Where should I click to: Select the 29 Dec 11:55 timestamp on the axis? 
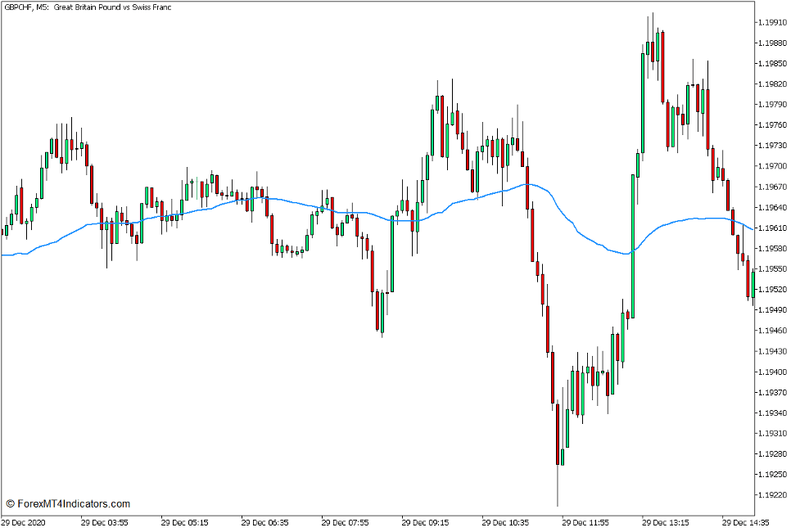(x=586, y=521)
